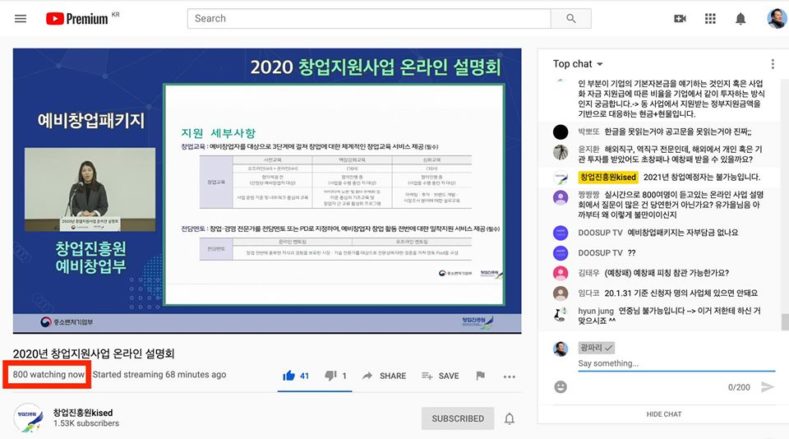Click the SAVE to playlist button
789x439 pixels.
coord(440,376)
